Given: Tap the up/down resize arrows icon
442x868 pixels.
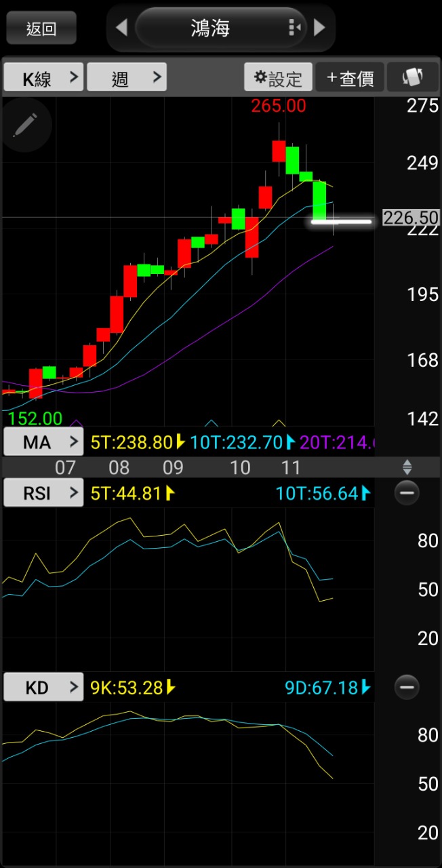Looking at the screenshot, I should (x=407, y=467).
